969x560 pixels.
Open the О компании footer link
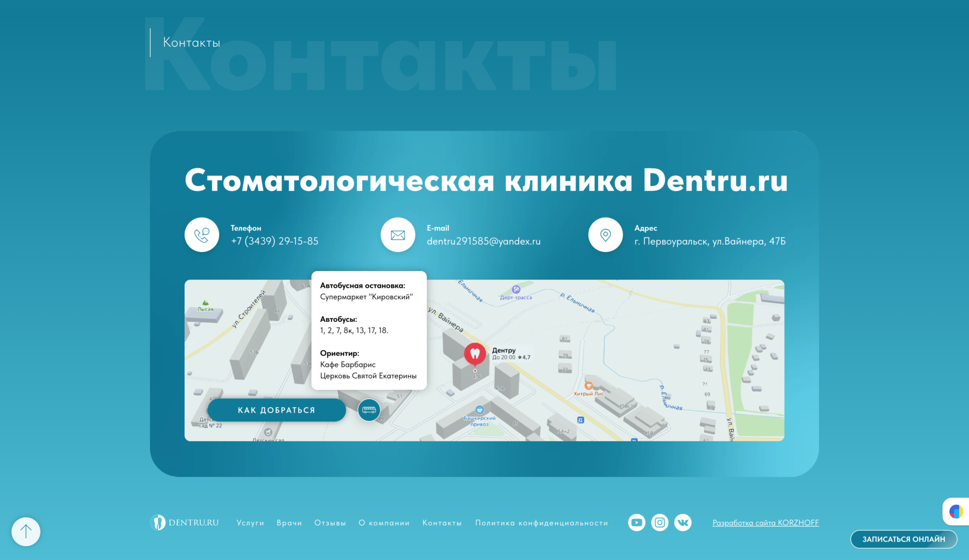point(384,523)
